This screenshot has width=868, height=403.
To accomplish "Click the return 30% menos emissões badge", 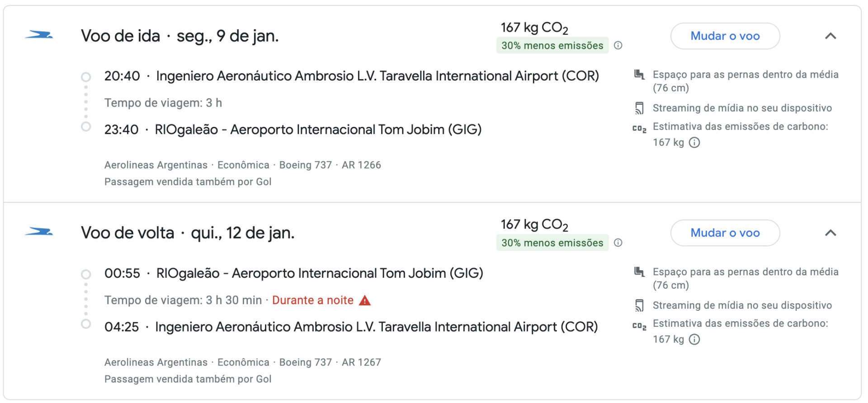I will [x=552, y=243].
